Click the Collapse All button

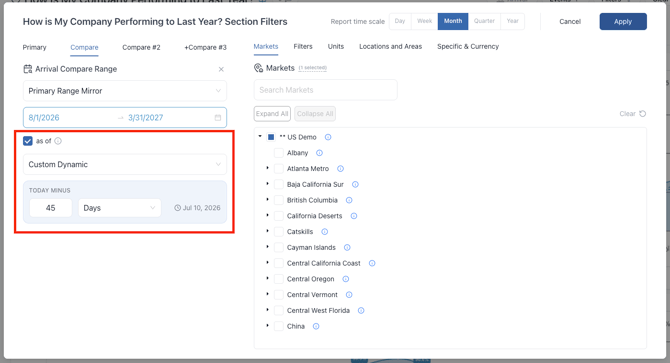(315, 114)
